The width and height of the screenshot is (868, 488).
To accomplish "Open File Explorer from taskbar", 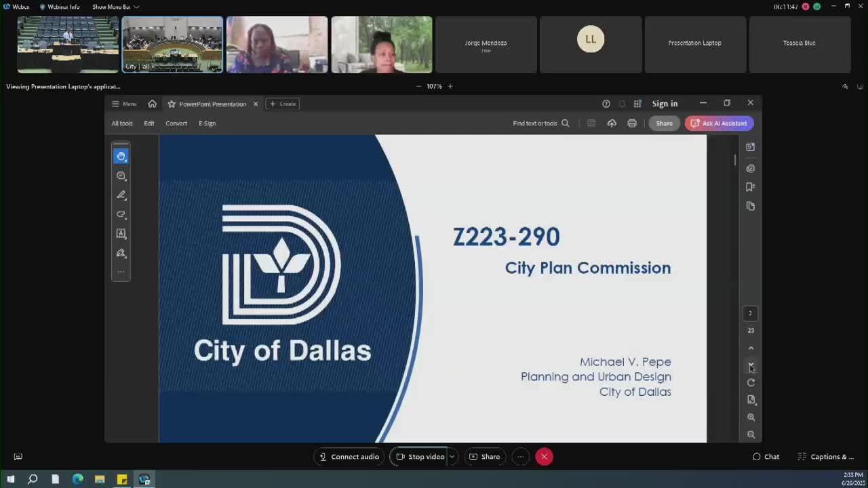I will click(x=100, y=480).
